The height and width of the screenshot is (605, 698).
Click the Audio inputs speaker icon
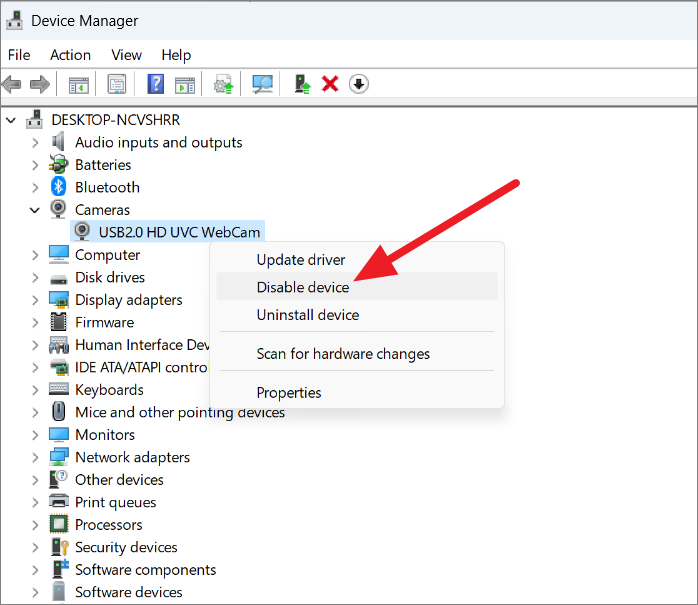(x=58, y=142)
